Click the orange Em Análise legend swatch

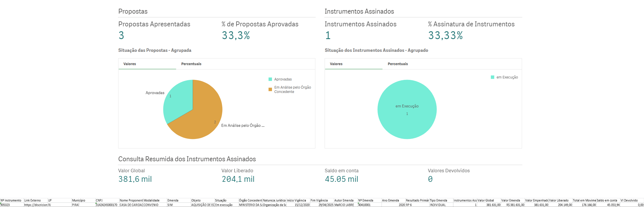pyautogui.click(x=270, y=89)
